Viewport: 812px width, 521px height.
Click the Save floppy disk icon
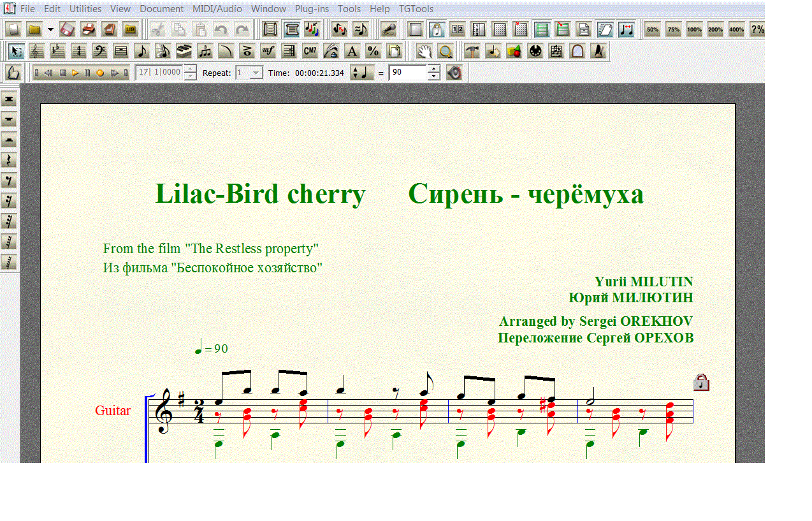coord(68,29)
